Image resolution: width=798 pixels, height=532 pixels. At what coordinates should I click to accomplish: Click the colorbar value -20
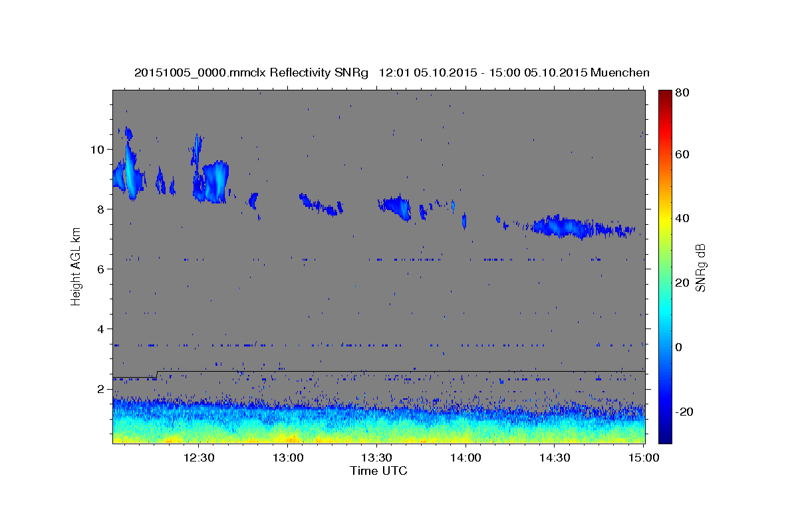(x=683, y=412)
